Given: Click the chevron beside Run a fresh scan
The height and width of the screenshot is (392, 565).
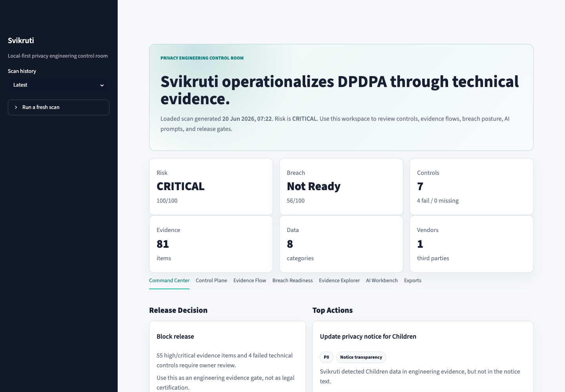Looking at the screenshot, I should (16, 107).
